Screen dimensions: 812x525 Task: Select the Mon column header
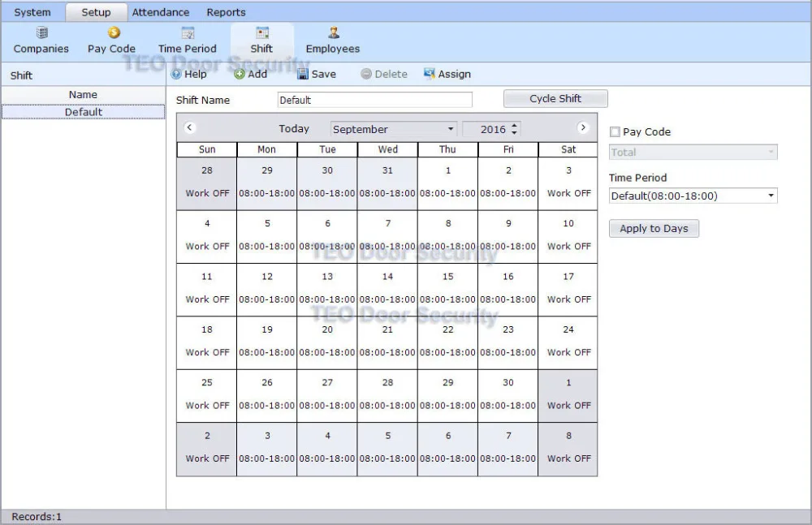pyautogui.click(x=266, y=149)
